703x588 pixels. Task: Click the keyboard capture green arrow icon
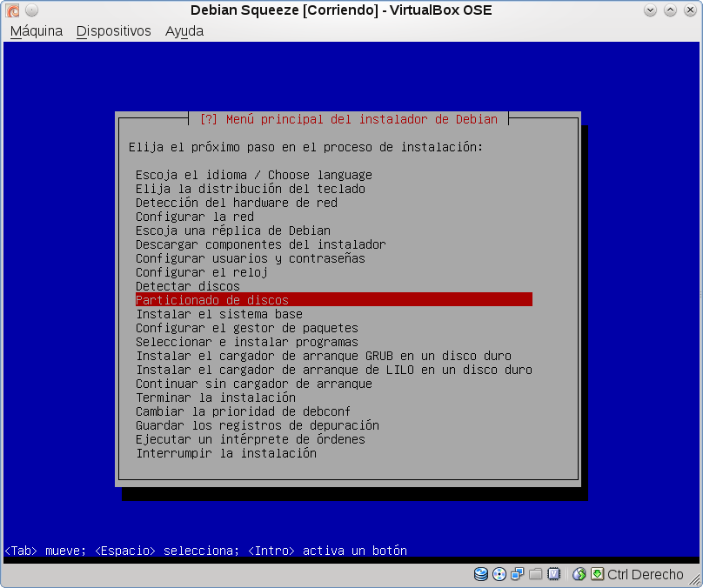point(597,574)
